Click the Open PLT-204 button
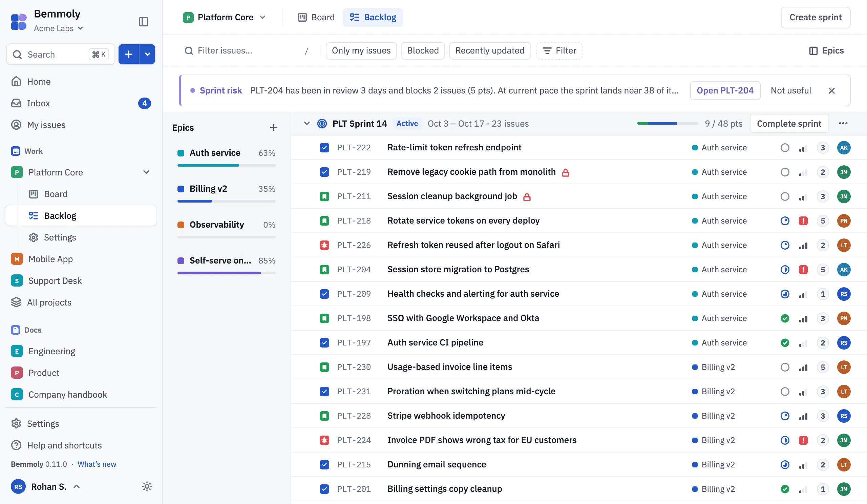Screen dimensions: 867x504 [725, 90]
